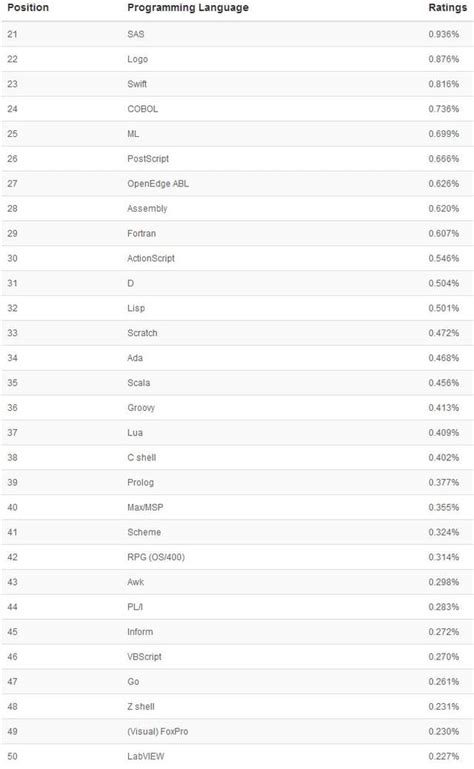Choose Fortran from the table
This screenshot has height=769, width=474.
pos(141,233)
